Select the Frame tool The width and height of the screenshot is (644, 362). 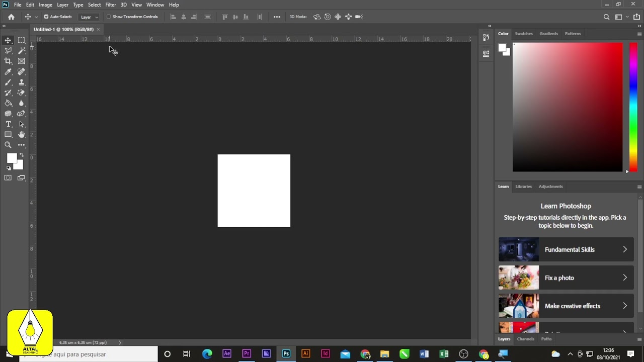tap(21, 61)
